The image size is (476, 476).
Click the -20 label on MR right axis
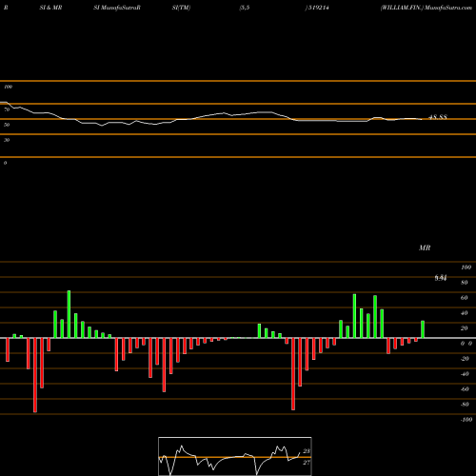[465, 359]
